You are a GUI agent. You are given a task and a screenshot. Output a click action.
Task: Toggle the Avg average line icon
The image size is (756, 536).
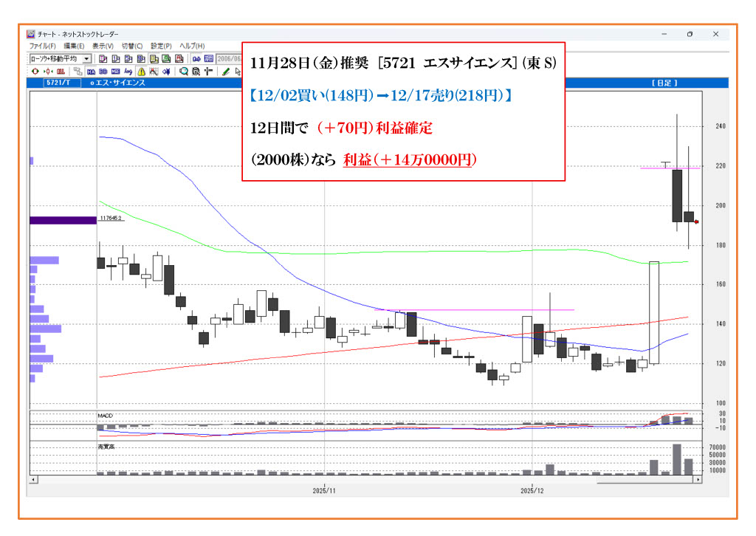(128, 72)
